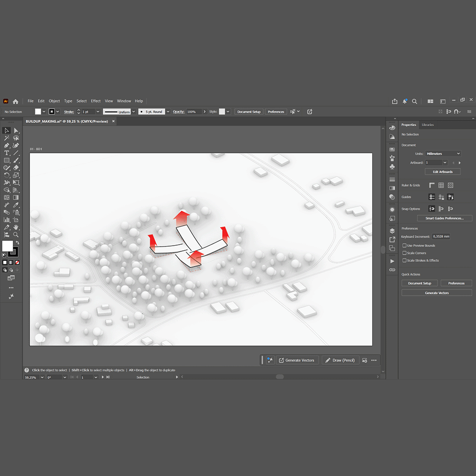
Task: Select the Paintbrush tool
Action: [x=16, y=160]
